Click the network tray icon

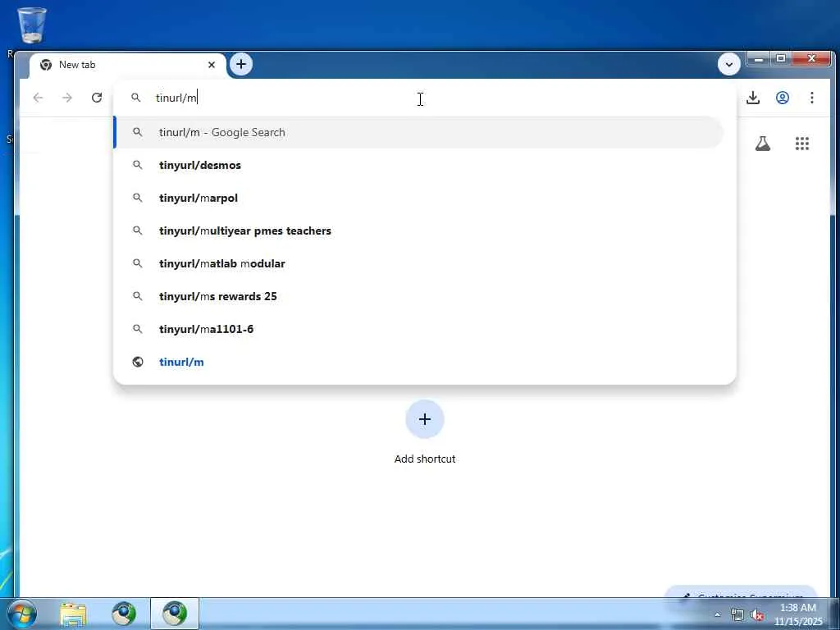coord(737,614)
